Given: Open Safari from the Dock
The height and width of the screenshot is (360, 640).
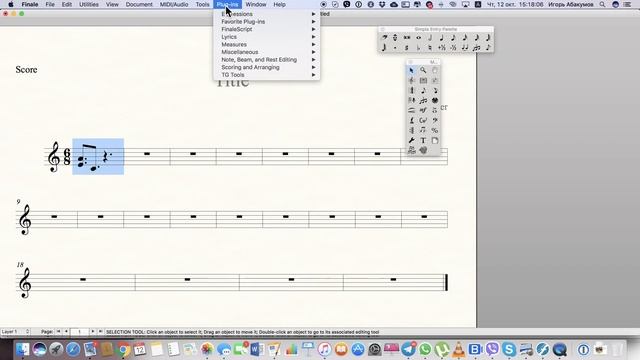Looking at the screenshot, I should pos(73,349).
